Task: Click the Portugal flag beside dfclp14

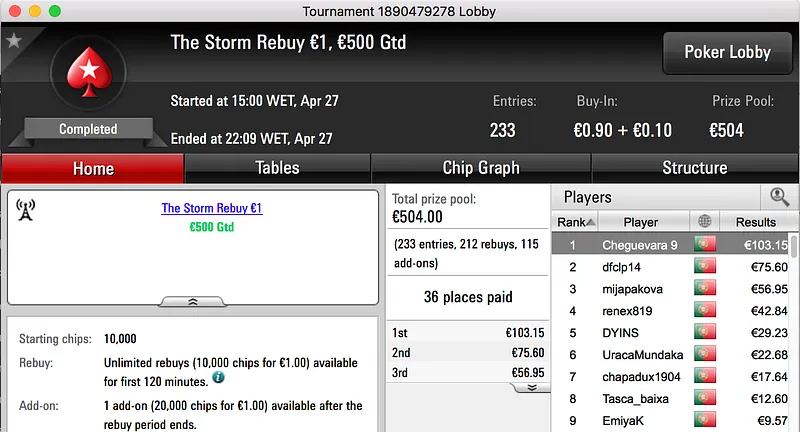Action: point(705,267)
